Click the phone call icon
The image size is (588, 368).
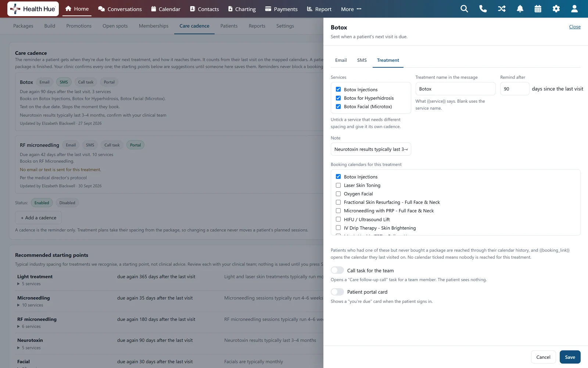point(483,9)
